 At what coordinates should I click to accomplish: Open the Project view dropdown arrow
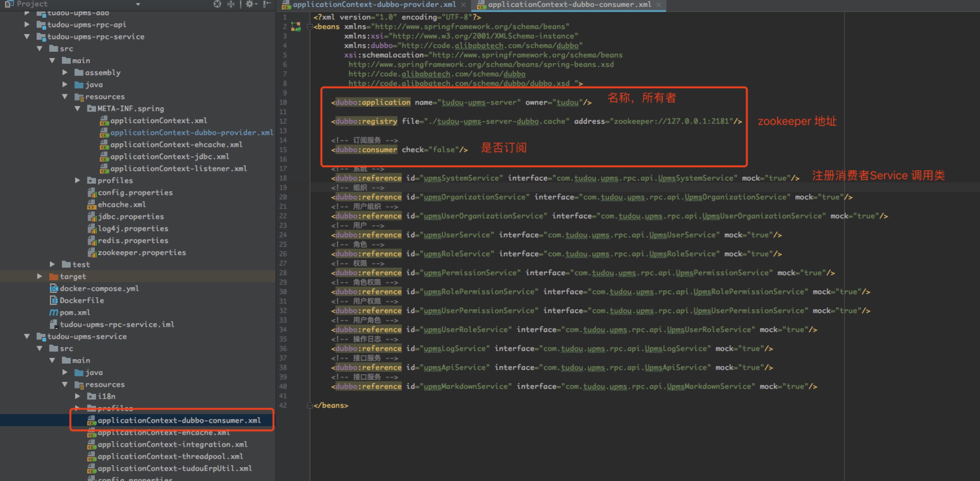[138, 4]
